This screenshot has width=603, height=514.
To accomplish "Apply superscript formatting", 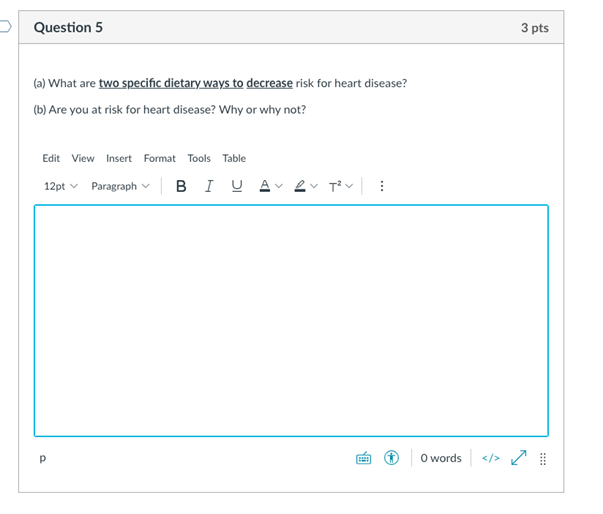I will 335,186.
